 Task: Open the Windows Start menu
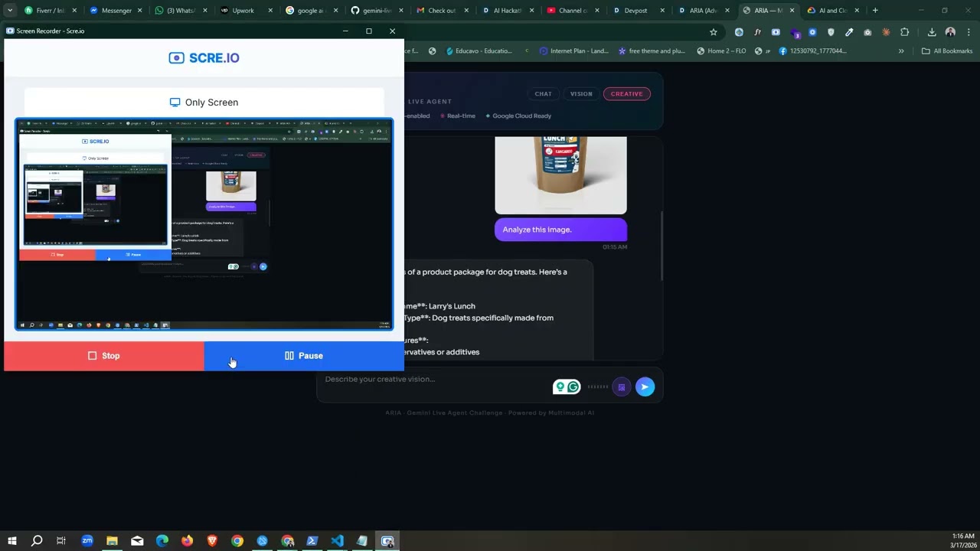click(x=11, y=541)
